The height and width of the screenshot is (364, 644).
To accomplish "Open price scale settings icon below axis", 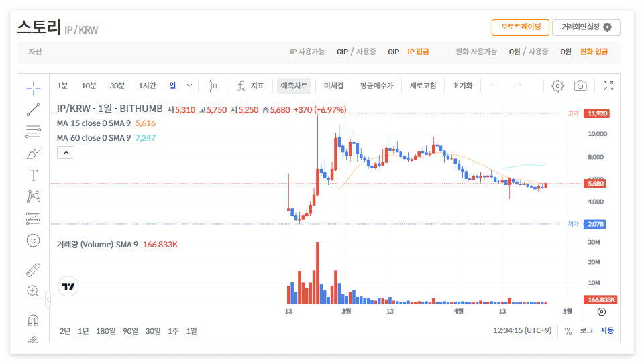I will [x=602, y=312].
